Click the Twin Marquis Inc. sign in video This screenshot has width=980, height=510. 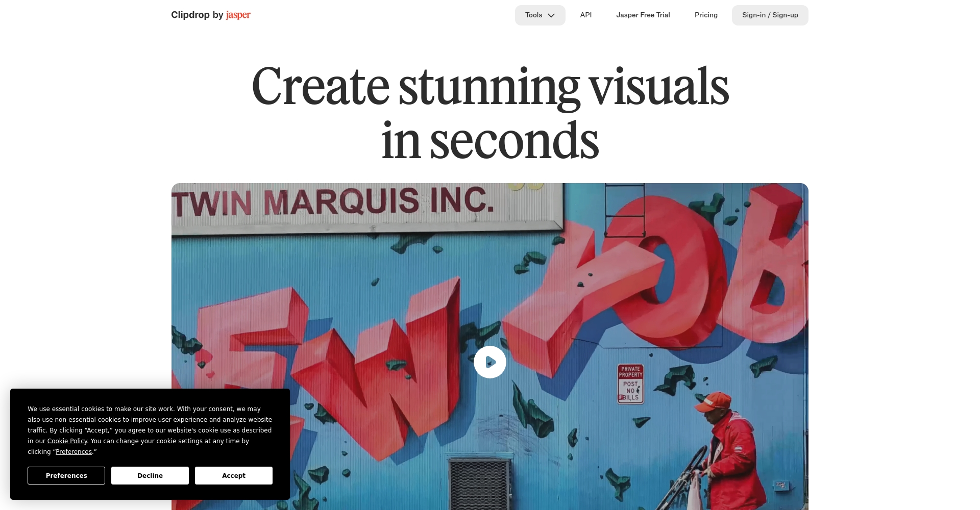334,201
